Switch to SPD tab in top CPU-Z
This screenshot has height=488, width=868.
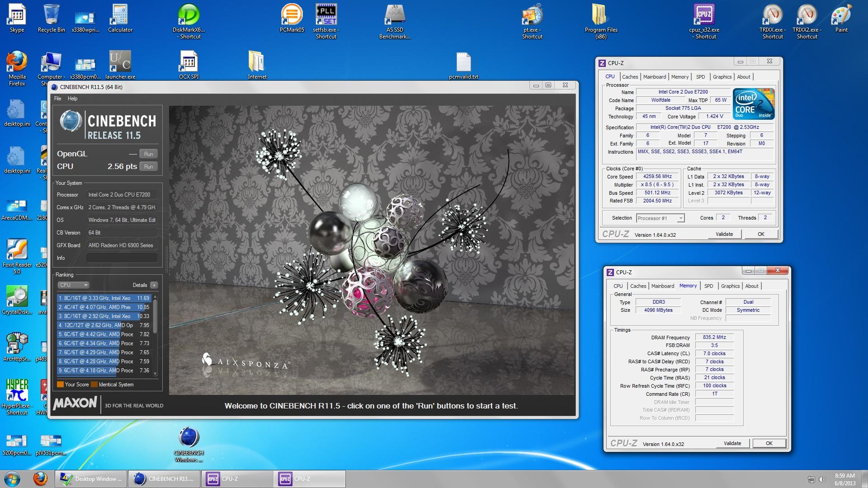700,77
